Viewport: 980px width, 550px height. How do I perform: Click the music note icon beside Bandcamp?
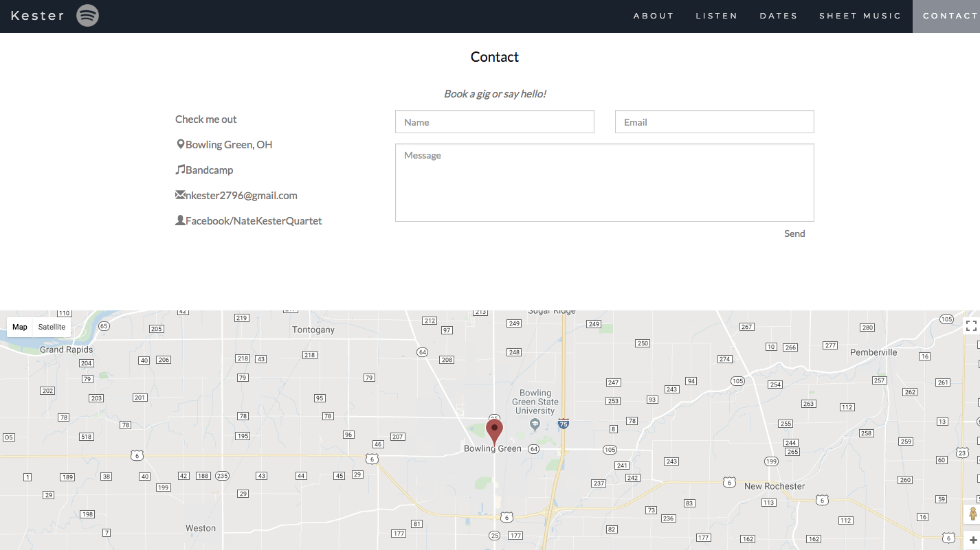tap(180, 170)
